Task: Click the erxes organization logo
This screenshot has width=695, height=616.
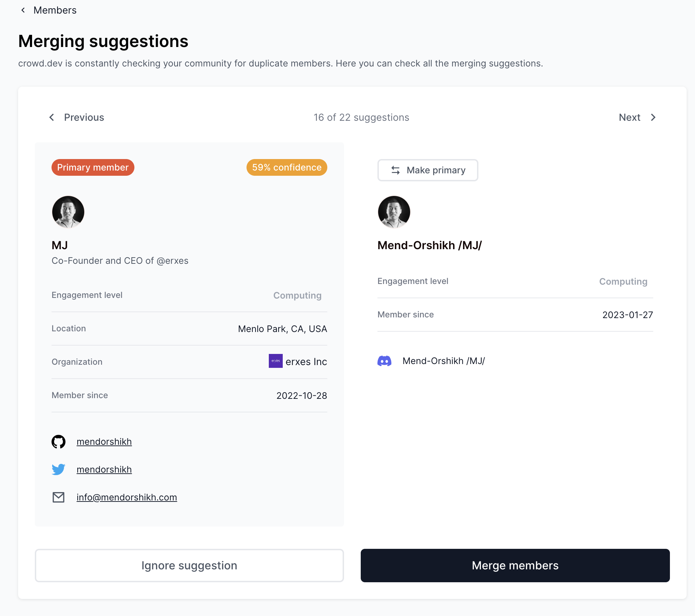Action: [x=275, y=361]
